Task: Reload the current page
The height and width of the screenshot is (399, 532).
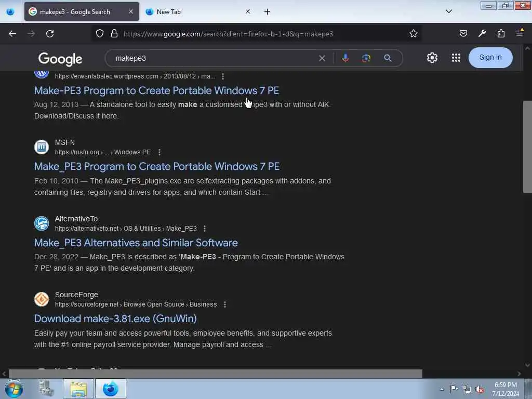Action: [50, 34]
